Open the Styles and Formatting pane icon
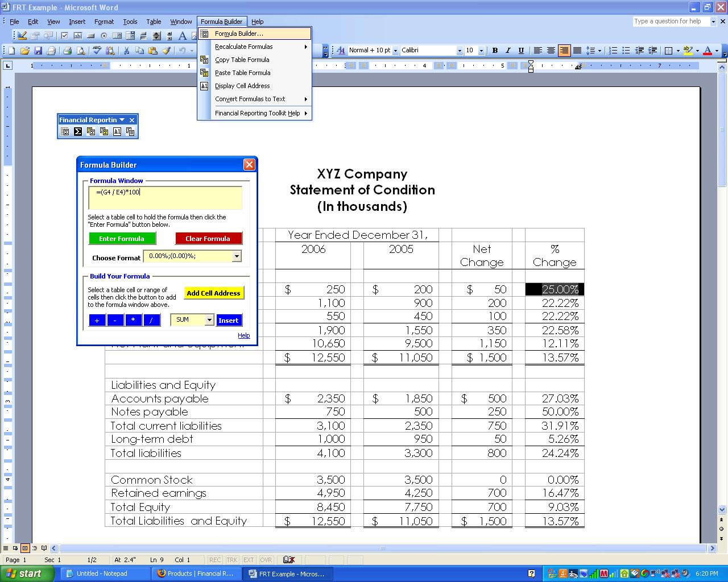The width and height of the screenshot is (728, 582). (x=340, y=51)
